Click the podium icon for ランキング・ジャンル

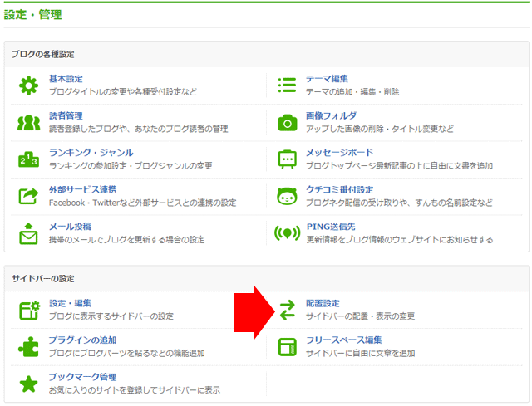tap(29, 159)
